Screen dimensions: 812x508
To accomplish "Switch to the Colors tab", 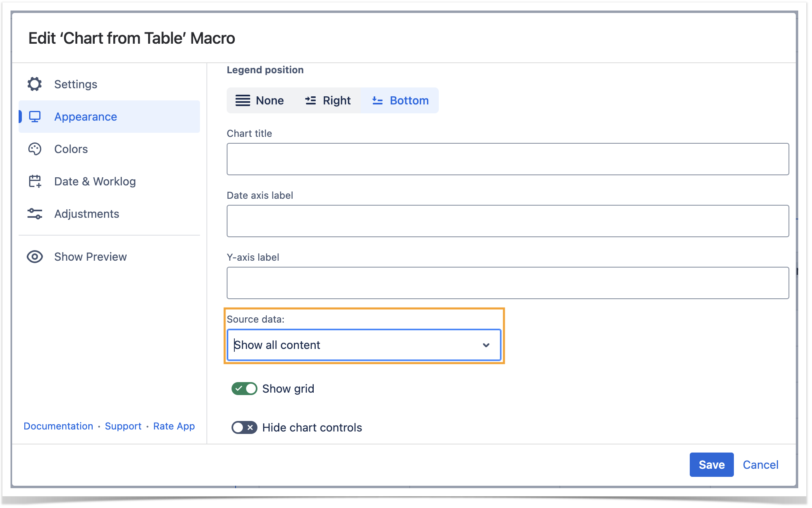I will click(x=71, y=149).
